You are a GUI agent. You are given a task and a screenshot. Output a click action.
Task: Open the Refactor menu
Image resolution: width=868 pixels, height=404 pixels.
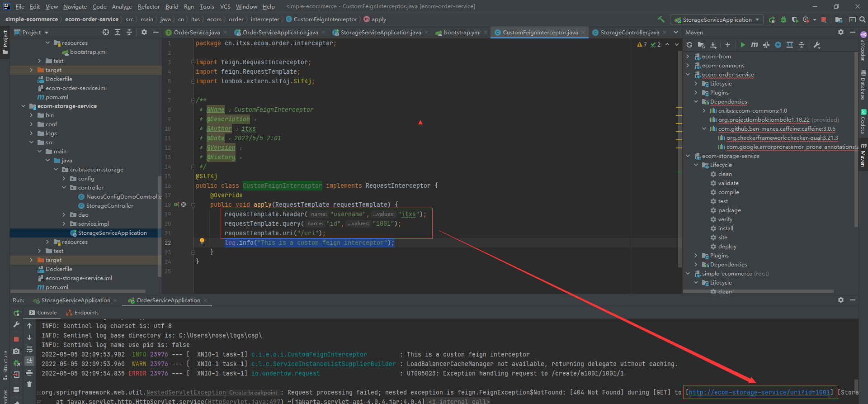[149, 6]
